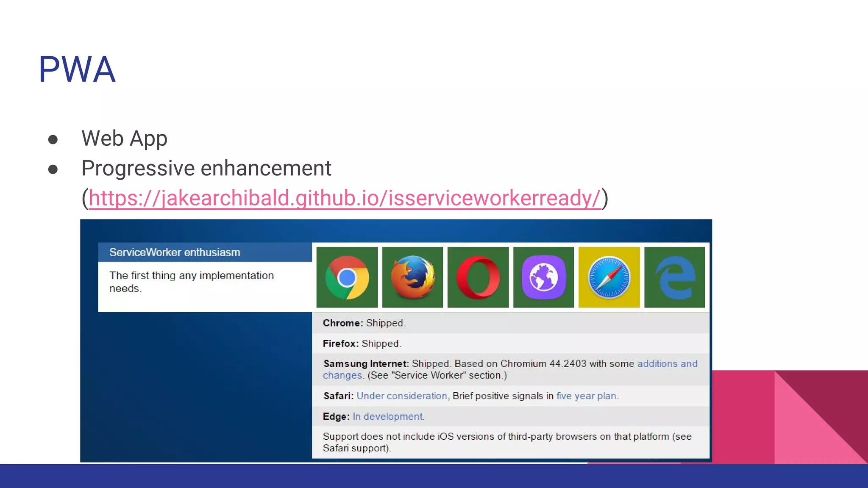Click the "Progressive enhancement" bullet text
Viewport: 868px width, 488px height.
click(206, 168)
